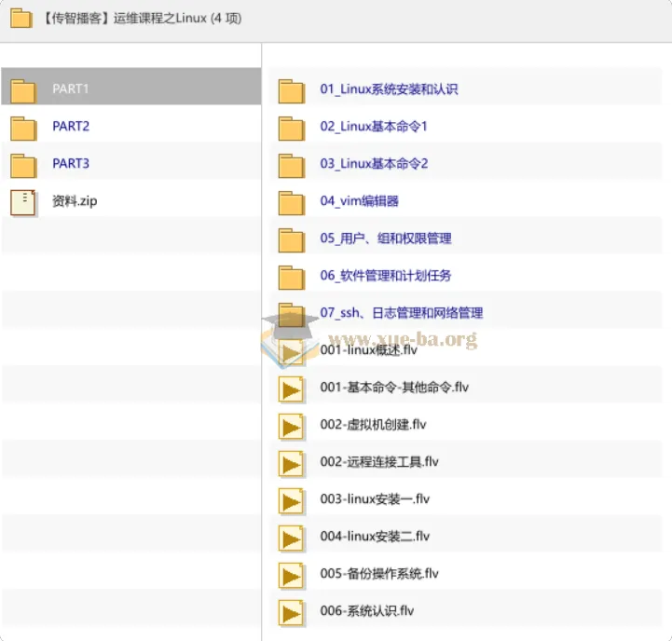
Task: Click folder icon for 04_vim编辑器
Action: [x=292, y=203]
